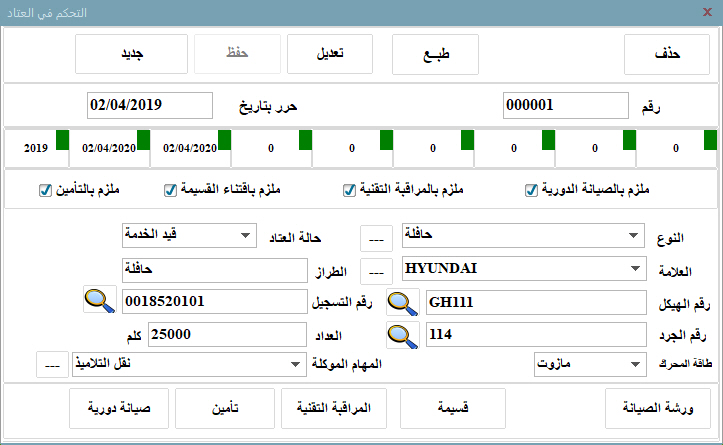Toggle ملزم بالمراقبة التقنية checkbox
This screenshot has width=723, height=445.
349,190
